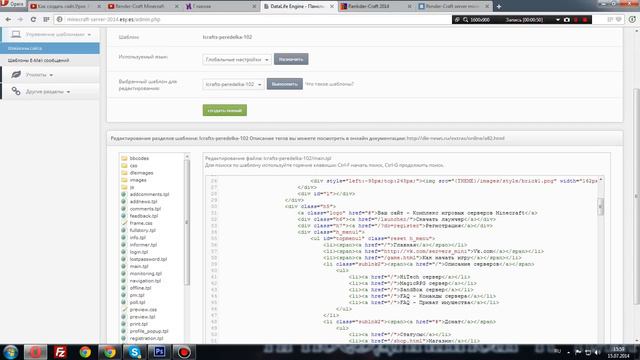Select fullstory.tpl template file
This screenshot has height=360, width=640.
point(139,230)
